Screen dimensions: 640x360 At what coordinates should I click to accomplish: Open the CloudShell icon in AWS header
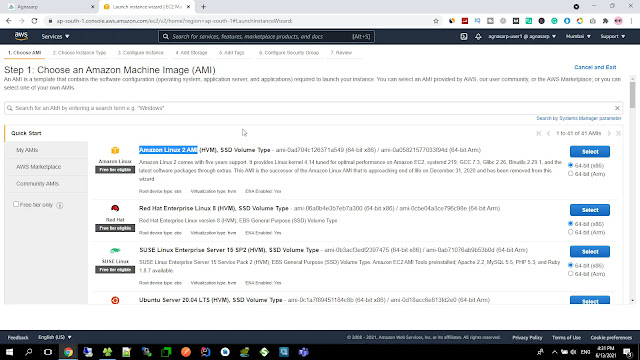(464, 36)
